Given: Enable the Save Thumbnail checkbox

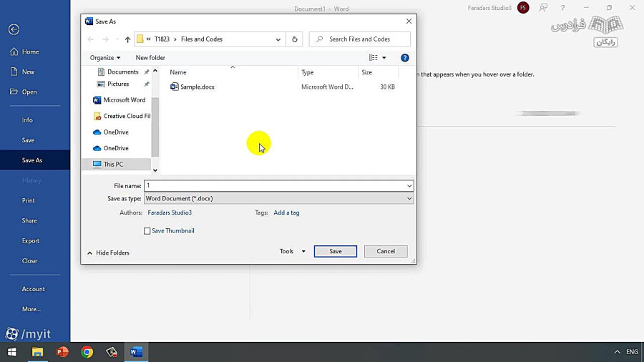Looking at the screenshot, I should (x=147, y=231).
